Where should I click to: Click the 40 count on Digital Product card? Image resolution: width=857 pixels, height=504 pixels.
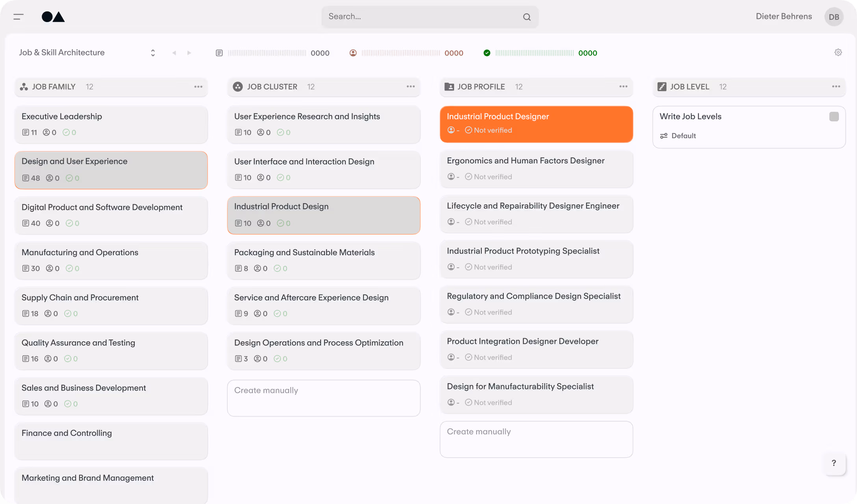[x=35, y=223]
